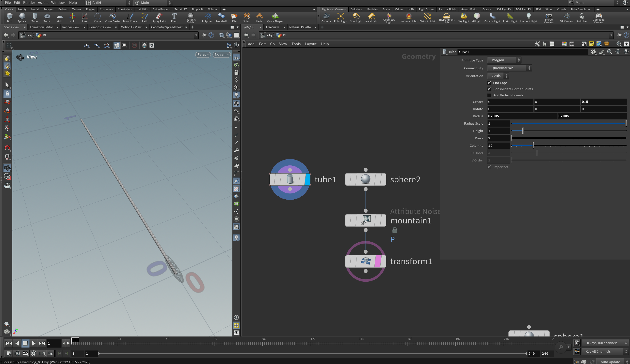Open the Persp viewport menu button
Screen dimensions: 630x364
pos(203,54)
